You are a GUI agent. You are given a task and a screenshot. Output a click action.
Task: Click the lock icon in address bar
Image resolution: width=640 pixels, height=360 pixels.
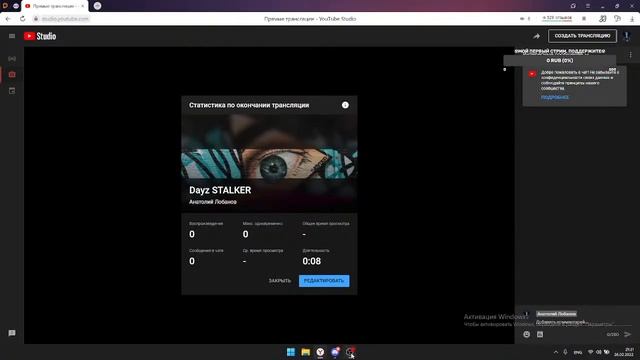[x=36, y=19]
